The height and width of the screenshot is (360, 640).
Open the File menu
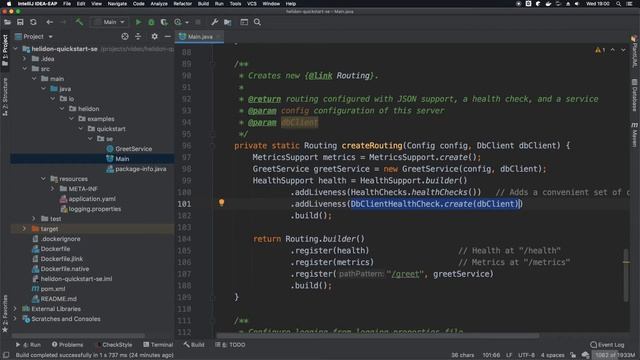click(x=67, y=4)
